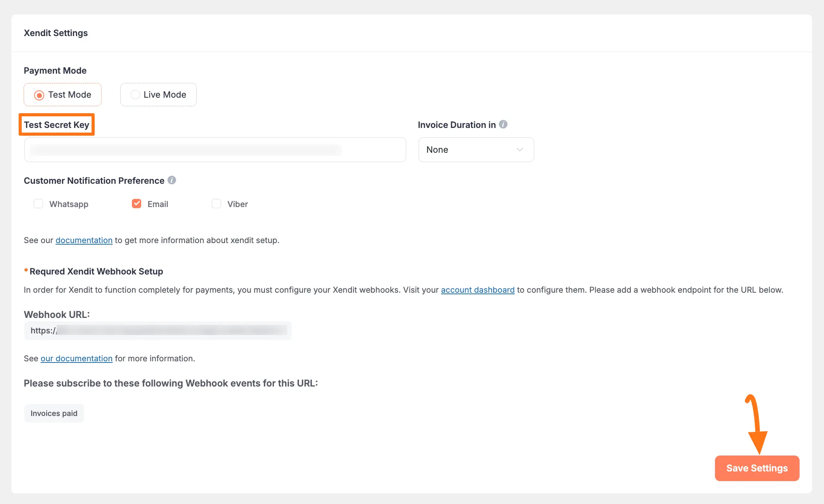
Task: Tick the Viber notification checkbox
Action: click(216, 204)
